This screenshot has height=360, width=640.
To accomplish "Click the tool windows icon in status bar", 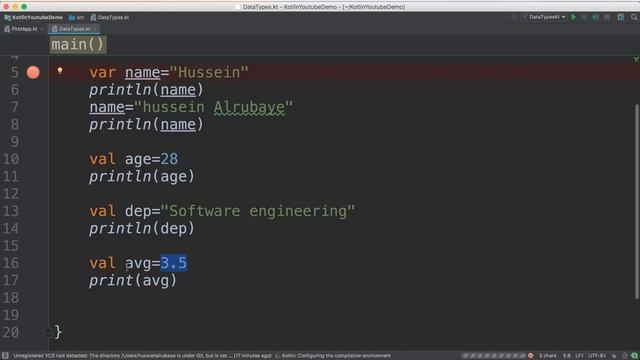I will (5, 356).
